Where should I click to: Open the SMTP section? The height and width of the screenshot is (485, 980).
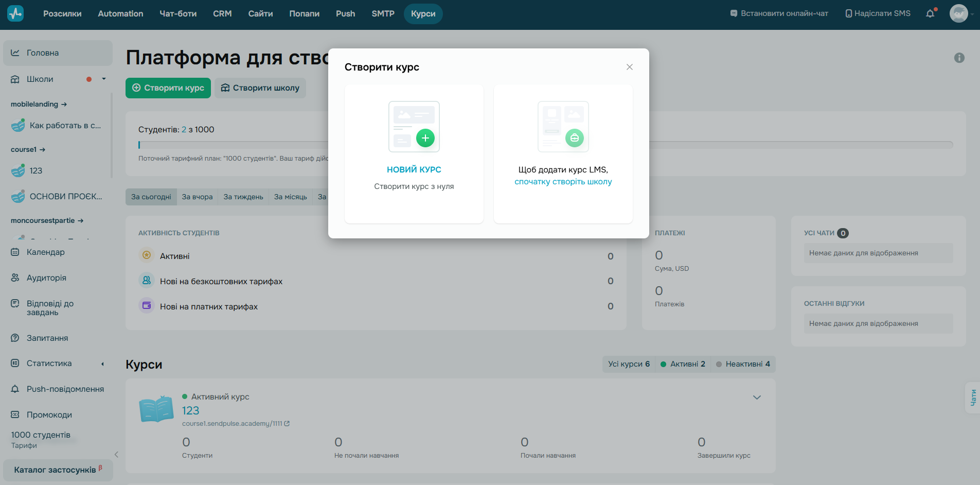click(x=383, y=14)
